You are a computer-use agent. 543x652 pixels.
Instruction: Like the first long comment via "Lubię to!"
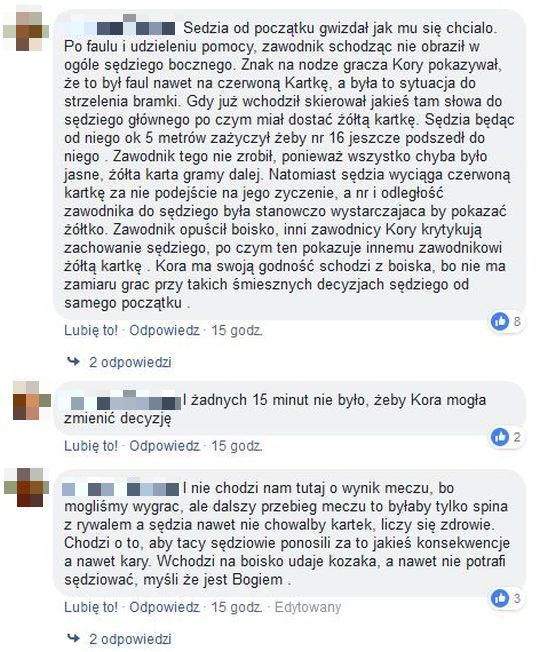tap(91, 330)
